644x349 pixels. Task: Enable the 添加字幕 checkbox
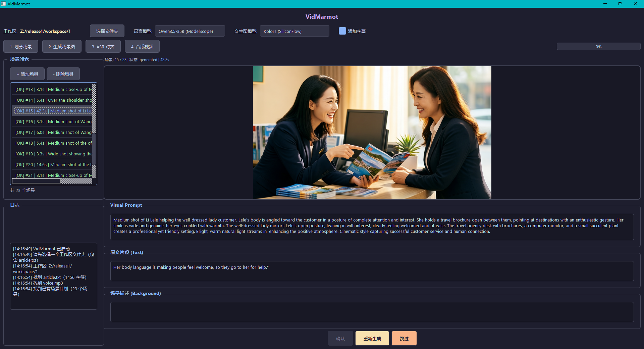(x=342, y=31)
